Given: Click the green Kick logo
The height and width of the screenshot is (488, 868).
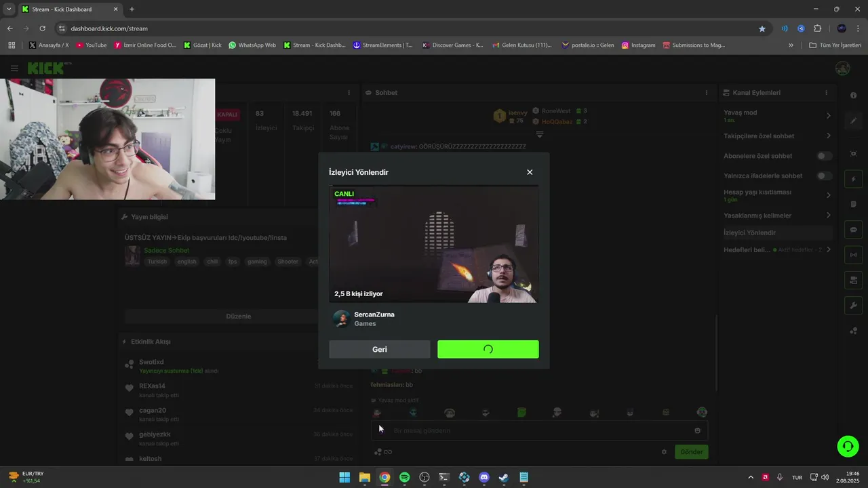Looking at the screenshot, I should (x=47, y=68).
